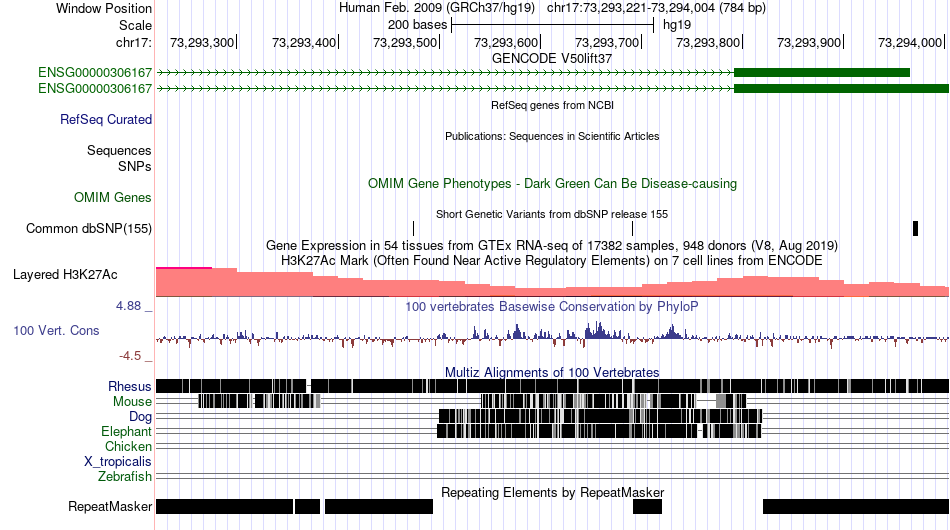Click the 100 vertebrates Basewise Conservation title
The image size is (950, 530).
tap(552, 306)
